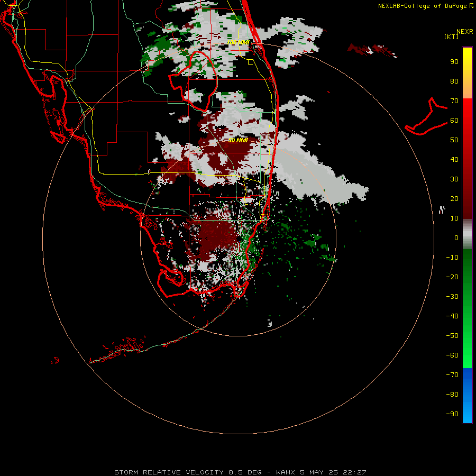476x476 pixels.
Task: Click the positive 80 scale value
Action: tap(454, 81)
